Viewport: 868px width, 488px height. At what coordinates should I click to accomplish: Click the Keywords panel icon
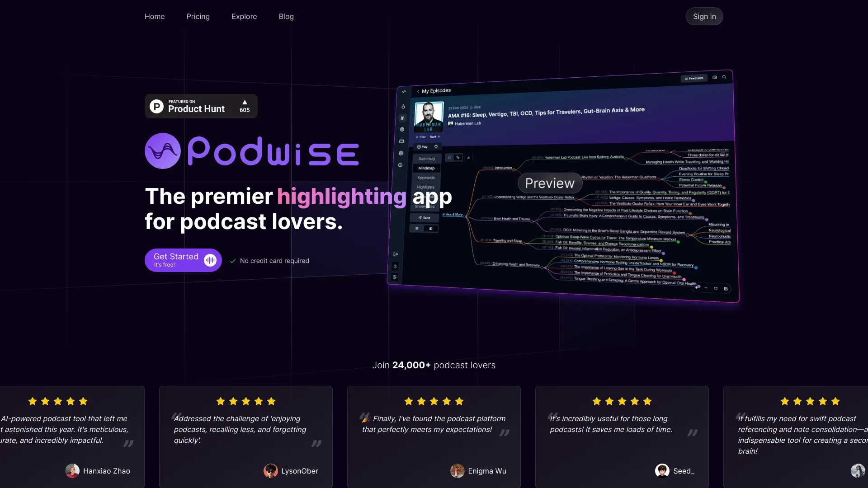click(426, 178)
